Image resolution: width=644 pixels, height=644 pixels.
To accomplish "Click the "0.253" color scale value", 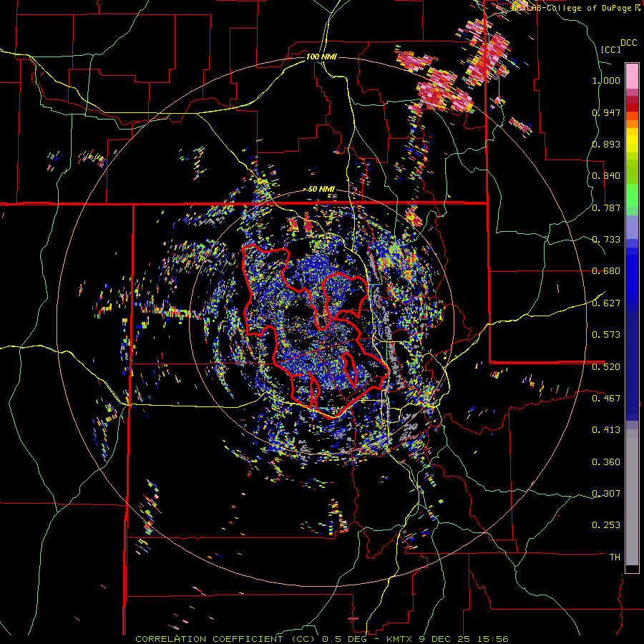I will click(x=606, y=525).
